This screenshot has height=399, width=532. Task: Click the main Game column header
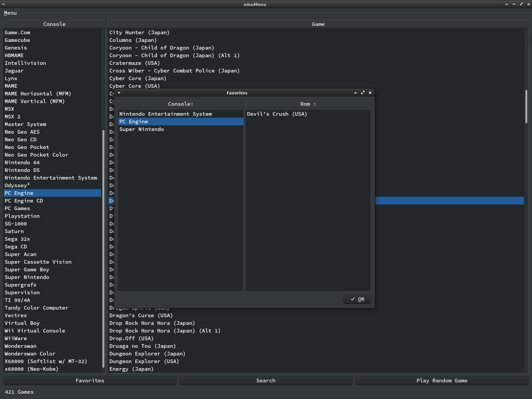pyautogui.click(x=318, y=24)
